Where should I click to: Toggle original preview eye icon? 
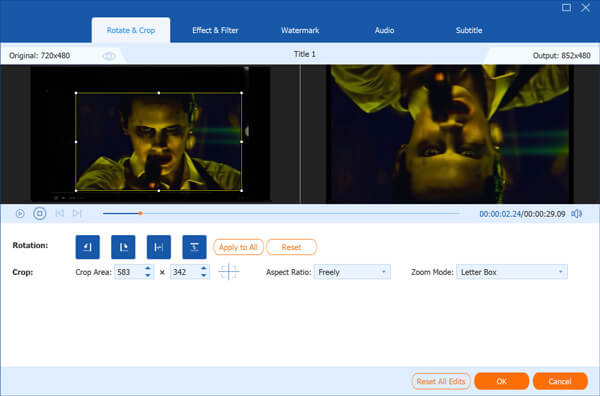[x=109, y=56]
